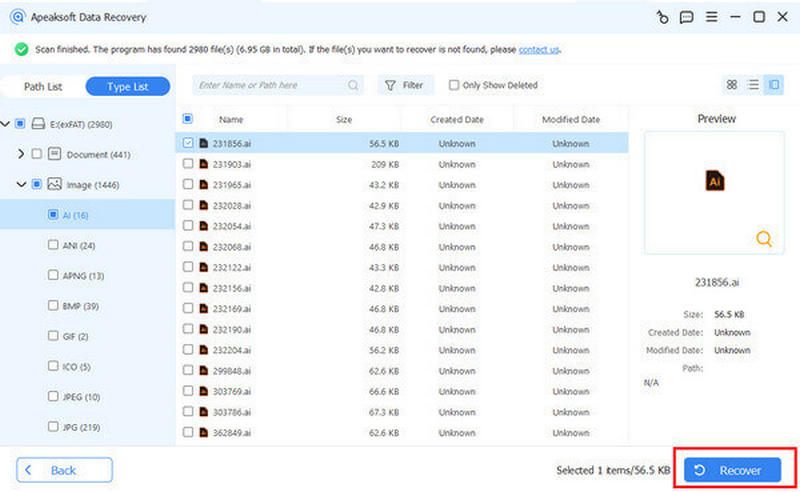
Task: Open the hamburger menu in title bar
Action: coord(711,17)
